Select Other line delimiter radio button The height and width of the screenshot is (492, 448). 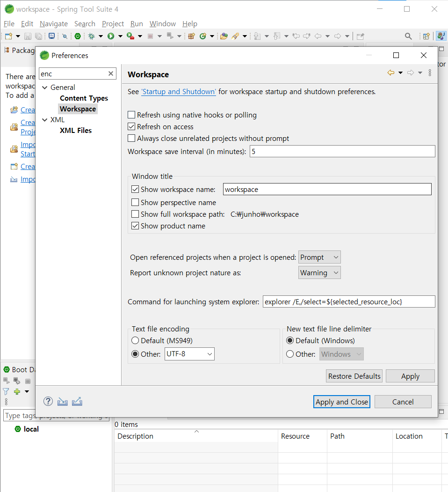290,354
